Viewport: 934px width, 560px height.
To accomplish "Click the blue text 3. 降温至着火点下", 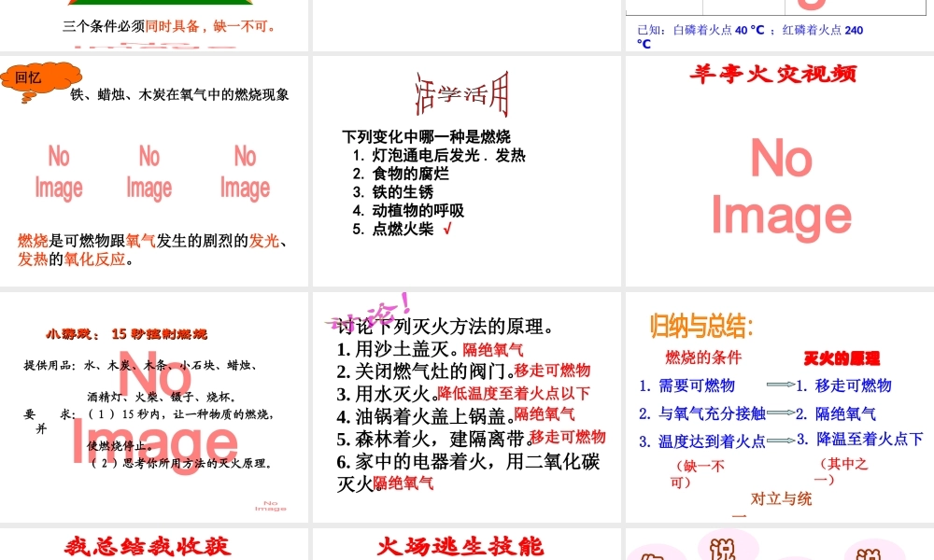I will (860, 440).
